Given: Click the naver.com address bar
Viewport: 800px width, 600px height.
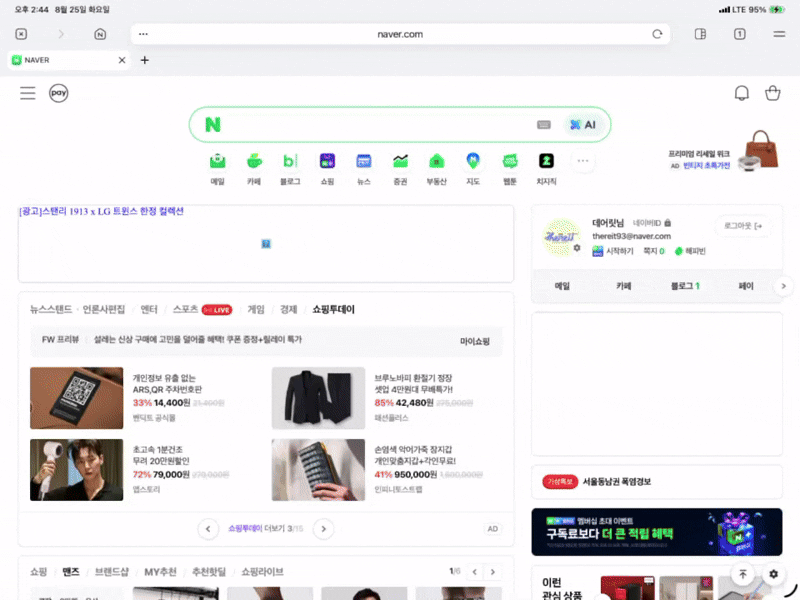Looking at the screenshot, I should pos(400,34).
